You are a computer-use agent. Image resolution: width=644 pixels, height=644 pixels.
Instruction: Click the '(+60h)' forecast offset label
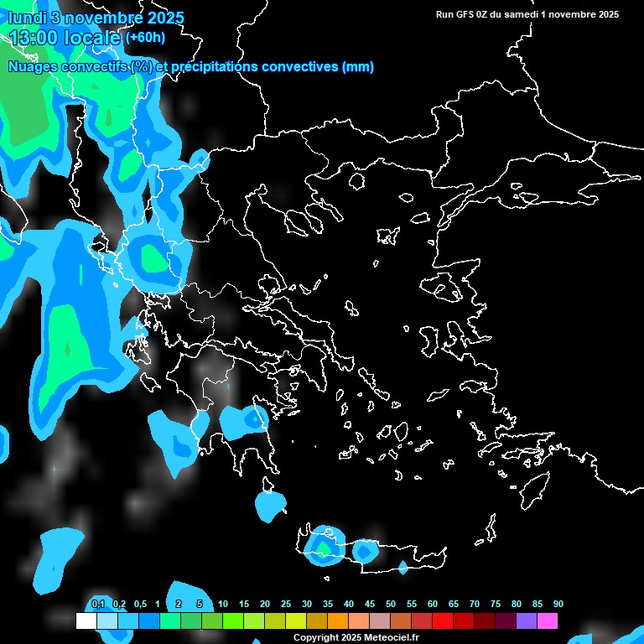(145, 38)
